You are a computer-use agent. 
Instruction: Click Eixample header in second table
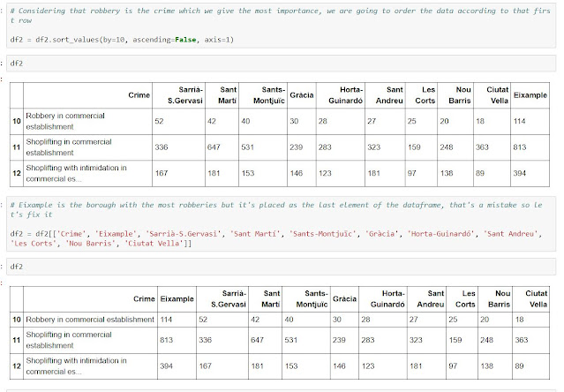177,298
